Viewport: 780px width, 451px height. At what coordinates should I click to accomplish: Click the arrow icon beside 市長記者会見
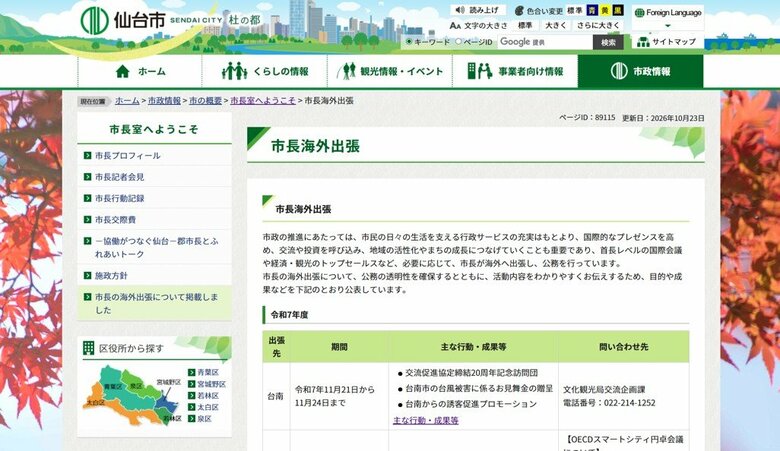pos(88,177)
